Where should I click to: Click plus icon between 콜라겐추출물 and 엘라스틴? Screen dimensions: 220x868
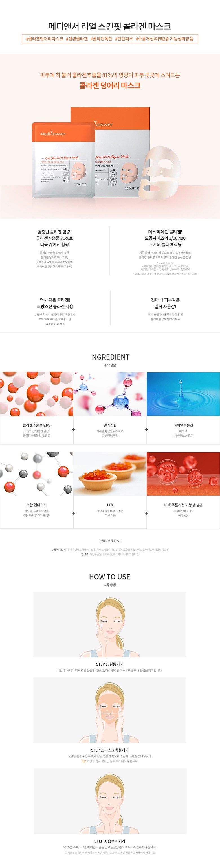click(73, 429)
